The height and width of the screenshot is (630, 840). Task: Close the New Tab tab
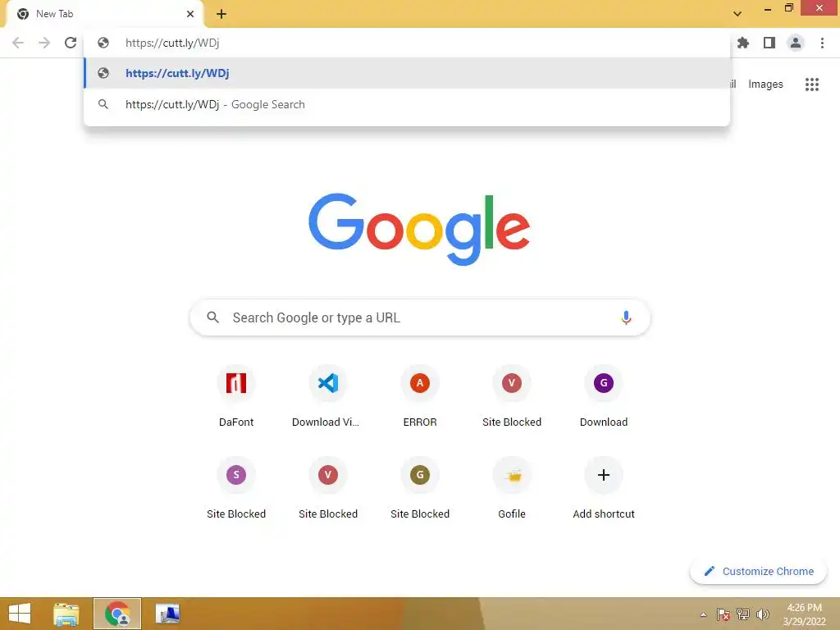pos(190,14)
